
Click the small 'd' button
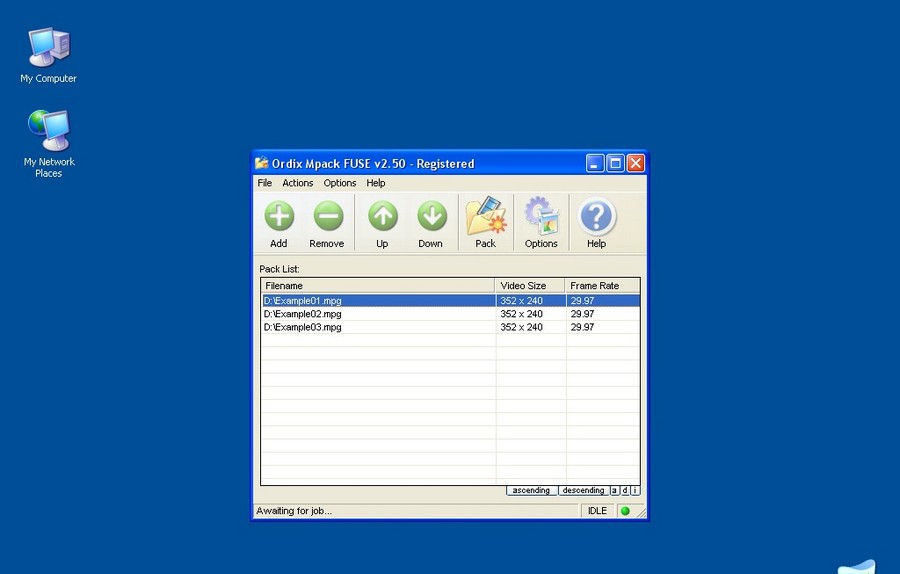pos(625,491)
